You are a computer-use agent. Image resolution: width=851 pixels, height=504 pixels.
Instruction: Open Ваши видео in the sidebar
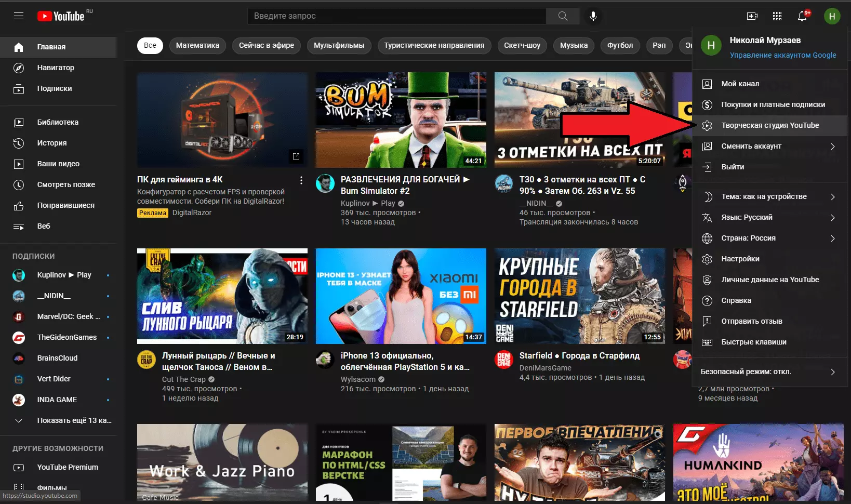[x=58, y=164]
